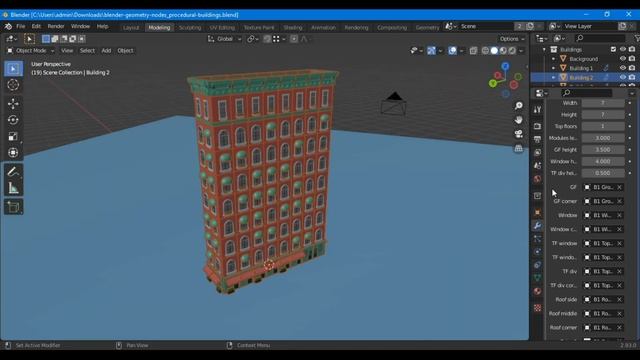640x360 pixels.
Task: Open the Modifier properties wrench tab
Action: 537,226
